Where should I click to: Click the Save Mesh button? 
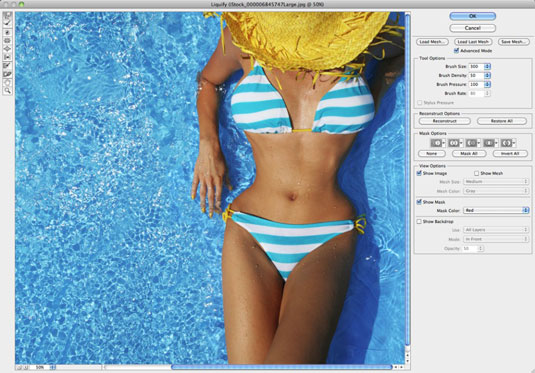coord(514,42)
